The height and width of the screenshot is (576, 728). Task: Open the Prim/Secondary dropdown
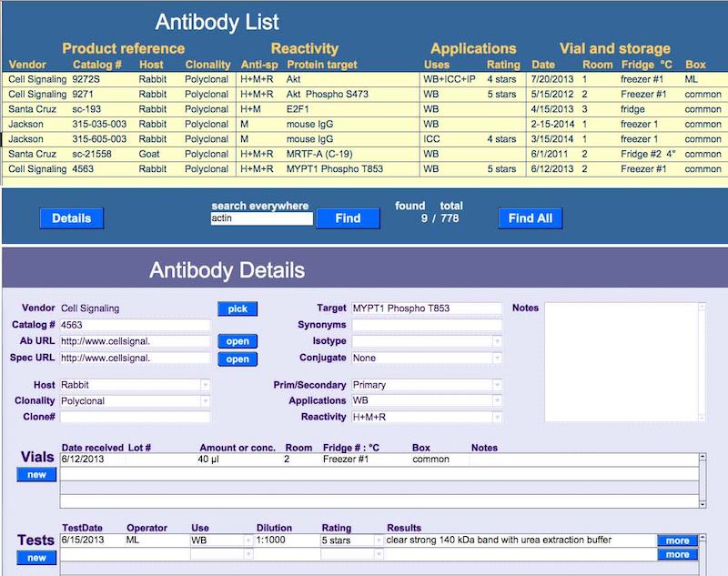(x=497, y=385)
